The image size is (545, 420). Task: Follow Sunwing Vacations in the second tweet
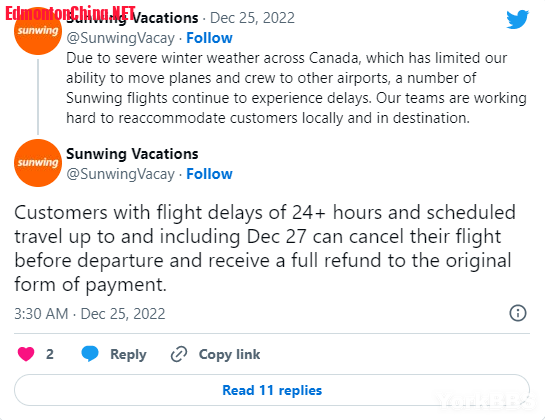tap(209, 174)
